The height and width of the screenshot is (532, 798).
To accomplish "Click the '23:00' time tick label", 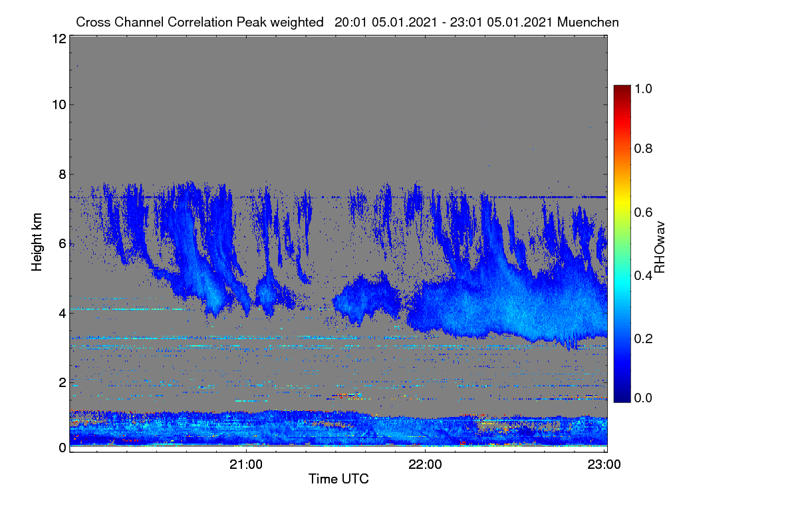I will 604,464.
